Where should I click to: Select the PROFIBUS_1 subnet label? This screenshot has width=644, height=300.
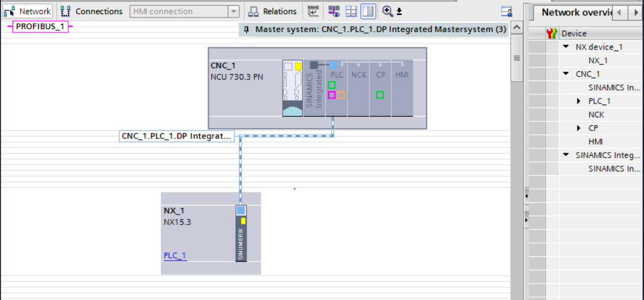pos(40,26)
